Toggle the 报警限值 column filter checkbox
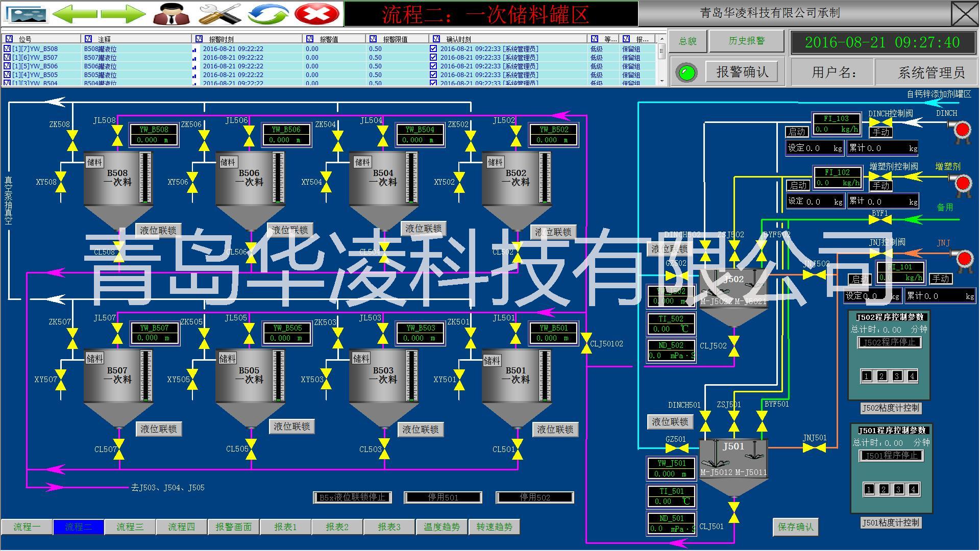Screen dimensions: 980x551 [x=373, y=39]
